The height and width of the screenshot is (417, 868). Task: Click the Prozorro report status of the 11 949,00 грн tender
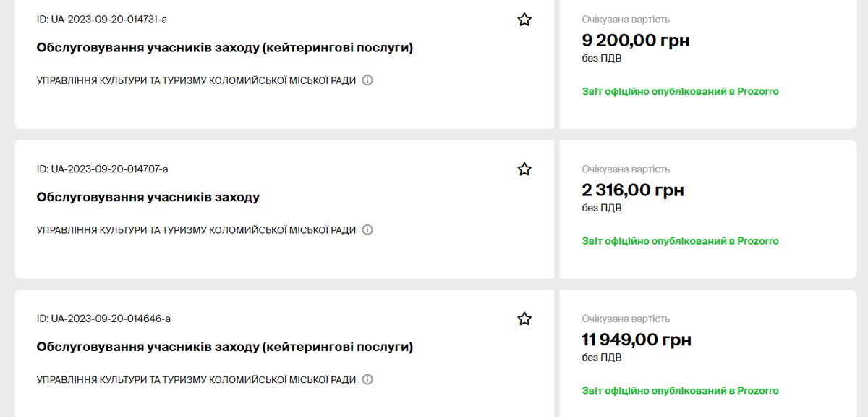click(680, 391)
